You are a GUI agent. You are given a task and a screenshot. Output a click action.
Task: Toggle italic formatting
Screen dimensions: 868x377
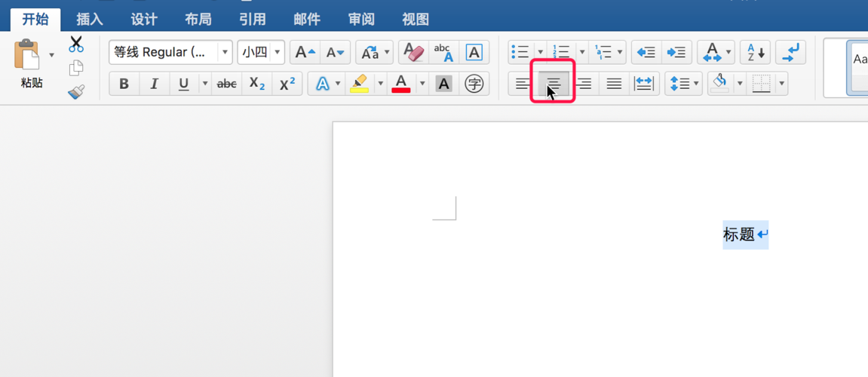click(155, 84)
